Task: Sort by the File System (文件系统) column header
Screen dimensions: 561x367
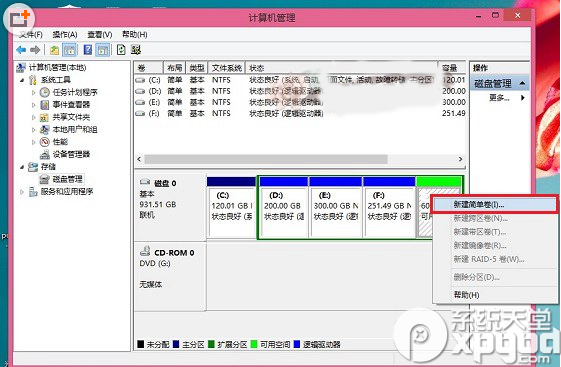Action: click(x=227, y=68)
